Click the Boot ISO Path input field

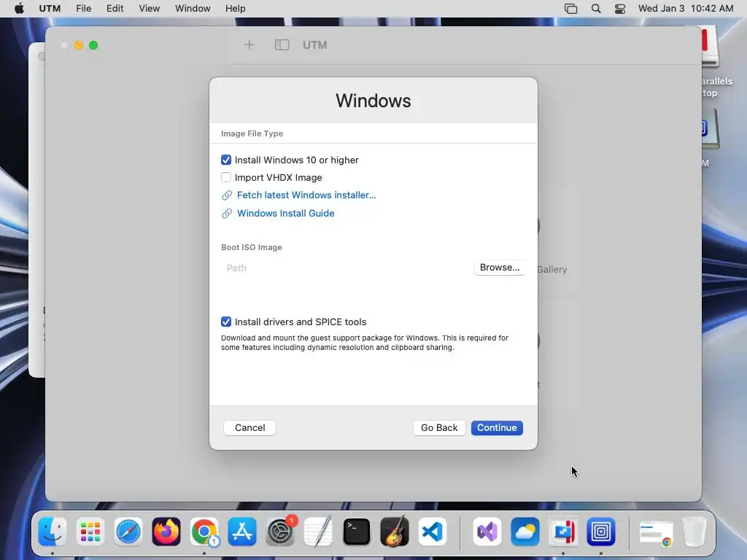pos(347,268)
